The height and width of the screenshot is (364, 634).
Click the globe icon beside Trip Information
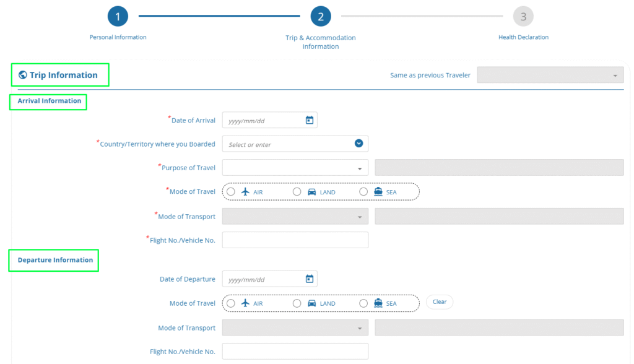[x=23, y=75]
